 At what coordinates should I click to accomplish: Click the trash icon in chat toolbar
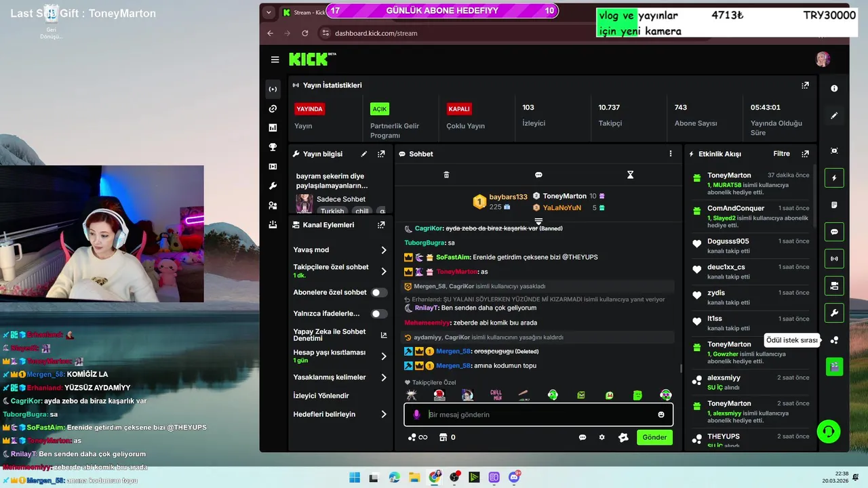click(446, 175)
